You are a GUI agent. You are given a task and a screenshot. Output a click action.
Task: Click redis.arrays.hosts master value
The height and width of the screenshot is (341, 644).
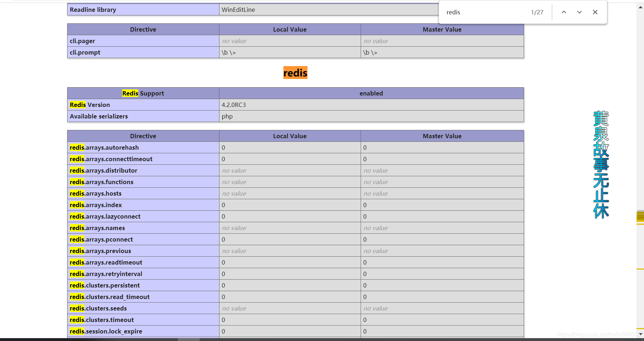coord(376,193)
